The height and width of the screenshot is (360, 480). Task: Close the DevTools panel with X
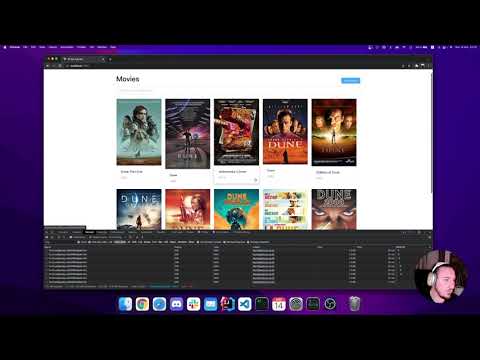[429, 232]
